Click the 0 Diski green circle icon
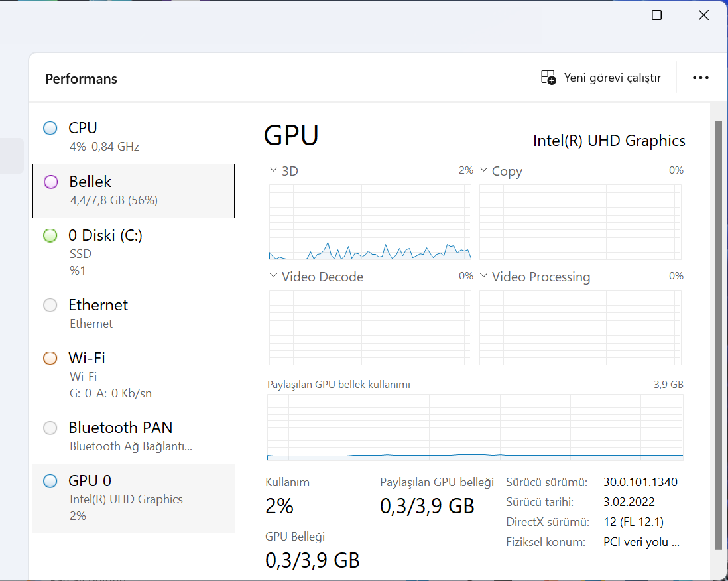 pyautogui.click(x=50, y=235)
